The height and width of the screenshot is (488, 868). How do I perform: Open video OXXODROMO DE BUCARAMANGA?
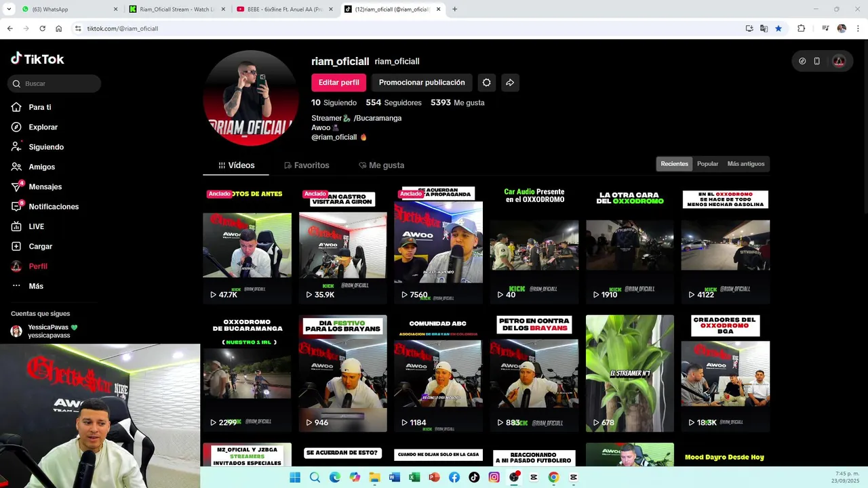click(x=247, y=373)
